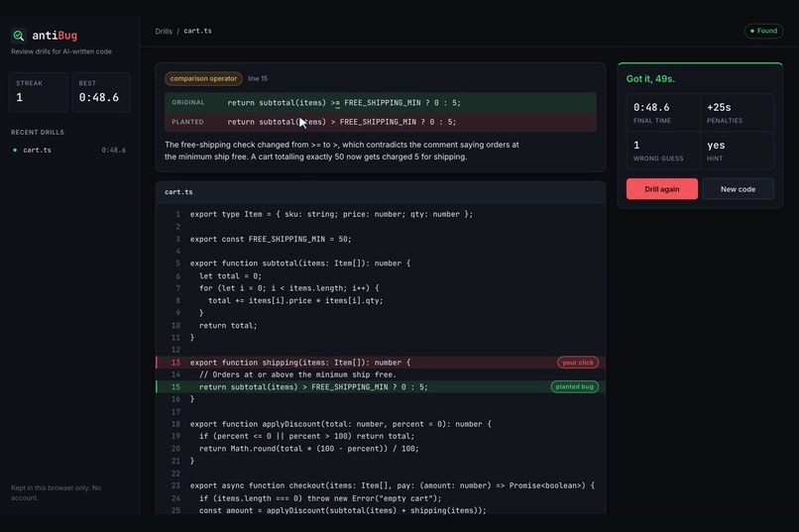This screenshot has width=799, height=532.
Task: Click line 6 'let total = 0;'
Action: point(230,276)
